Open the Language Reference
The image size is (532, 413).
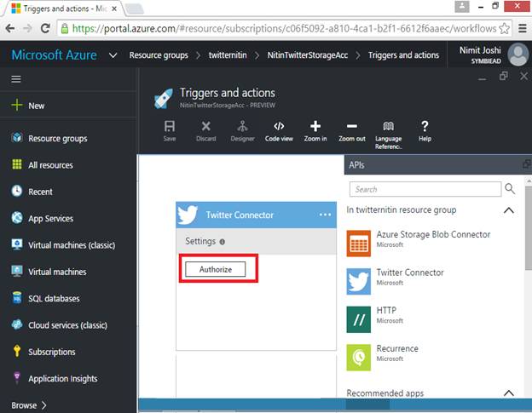(389, 135)
